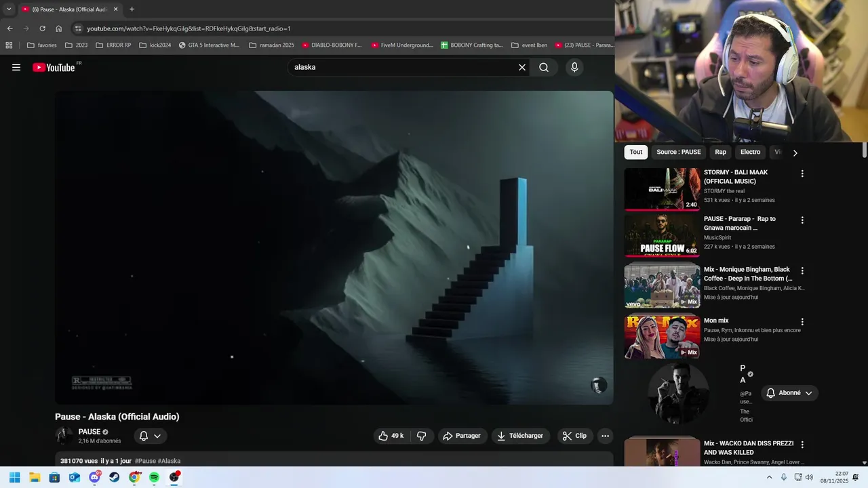Open BOBONY Crafting ta... bookmark
Screen dimensions: 868x488
pyautogui.click(x=471, y=45)
